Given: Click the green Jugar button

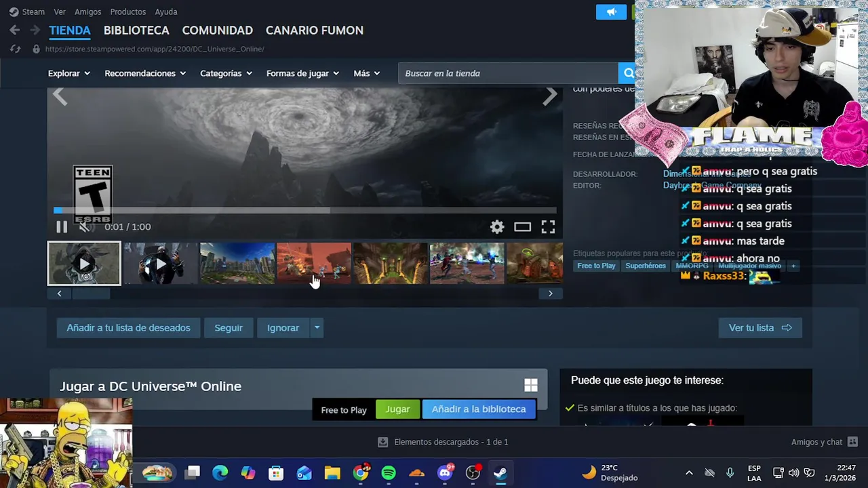Looking at the screenshot, I should point(397,409).
